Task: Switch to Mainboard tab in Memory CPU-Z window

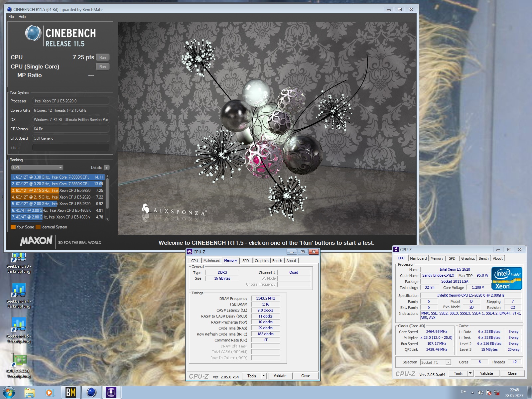Action: [212, 261]
